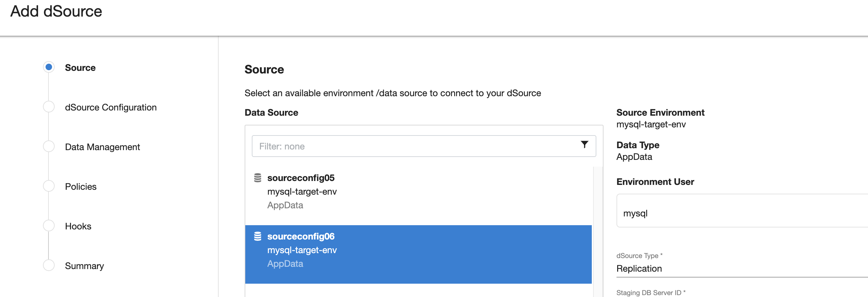The image size is (868, 297).
Task: Open the Policies step label
Action: 81,187
